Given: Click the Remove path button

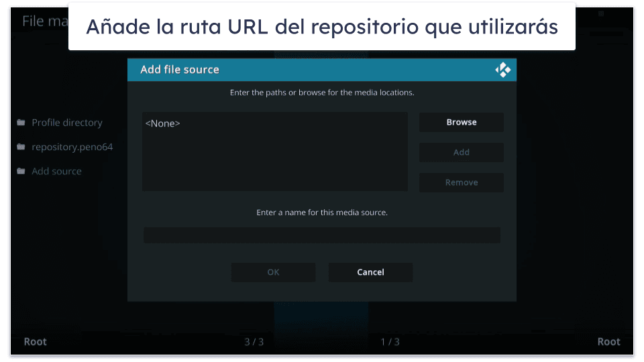Looking at the screenshot, I should tap(462, 182).
